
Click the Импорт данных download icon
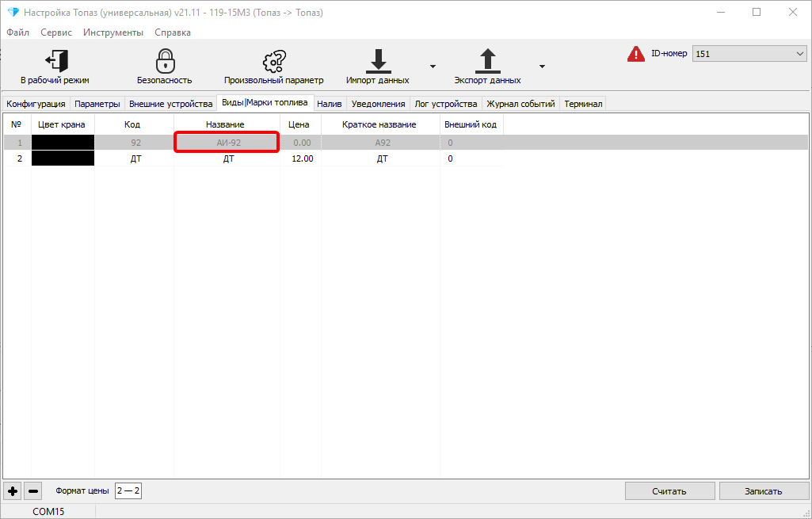pos(378,61)
